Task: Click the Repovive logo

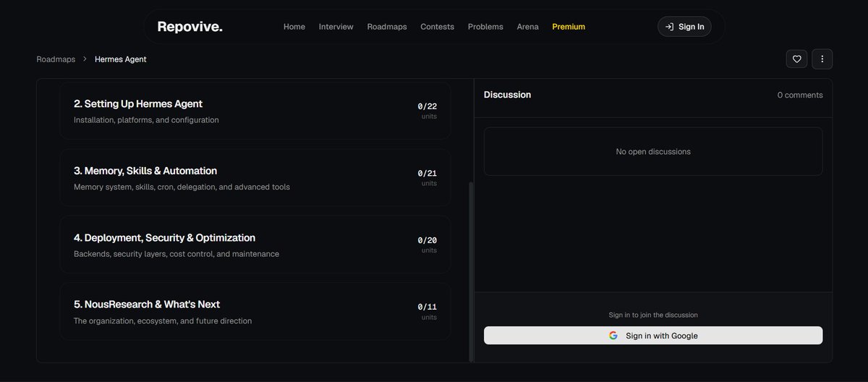Action: pos(190,27)
